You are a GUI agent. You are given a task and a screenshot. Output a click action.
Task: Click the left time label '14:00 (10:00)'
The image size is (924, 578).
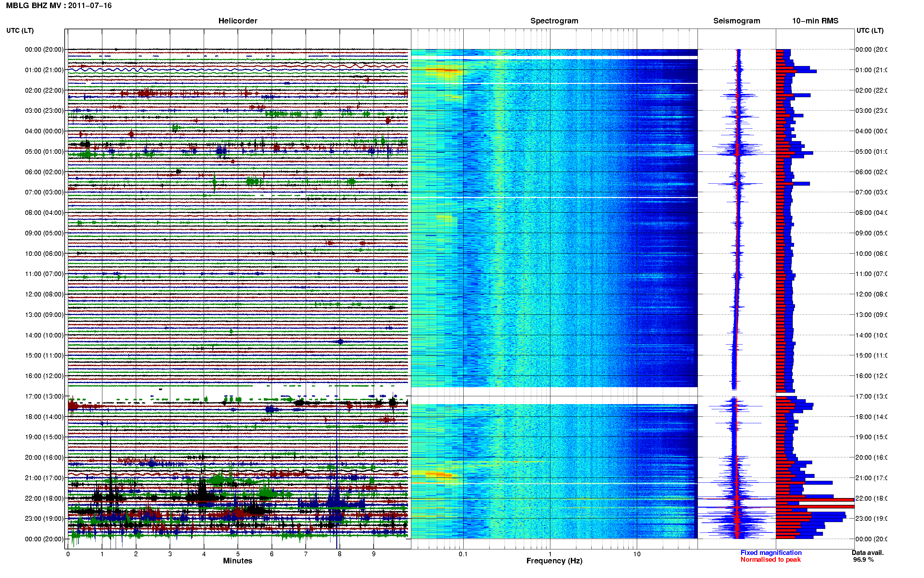point(44,335)
